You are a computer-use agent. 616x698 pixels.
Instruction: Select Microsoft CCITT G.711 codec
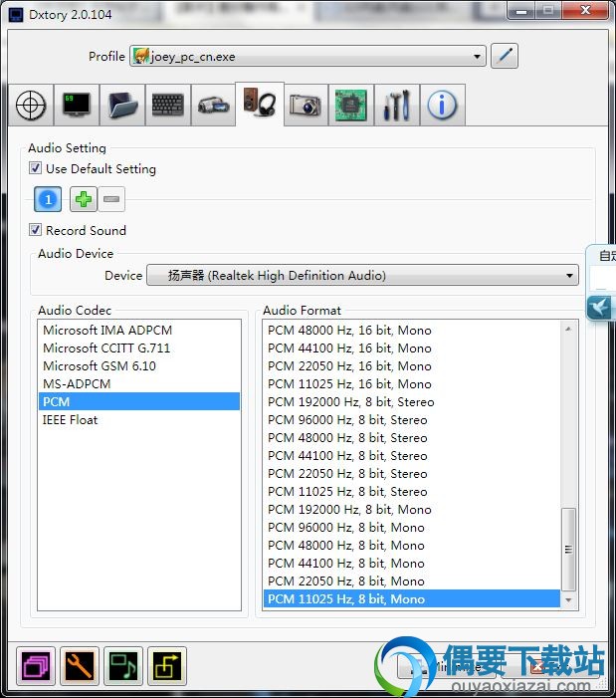coord(138,348)
